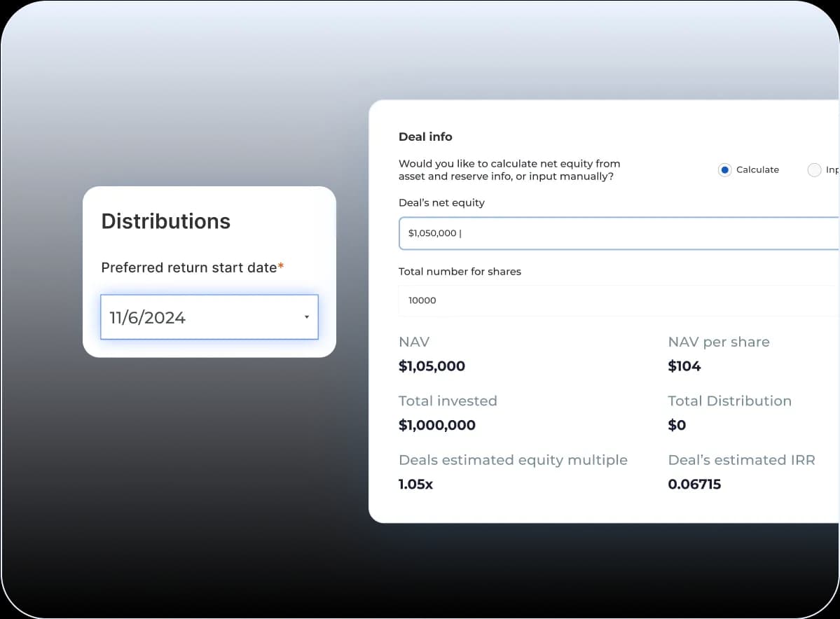Screen dimensions: 840x619
Task: Click the Distributions heading
Action: click(165, 221)
